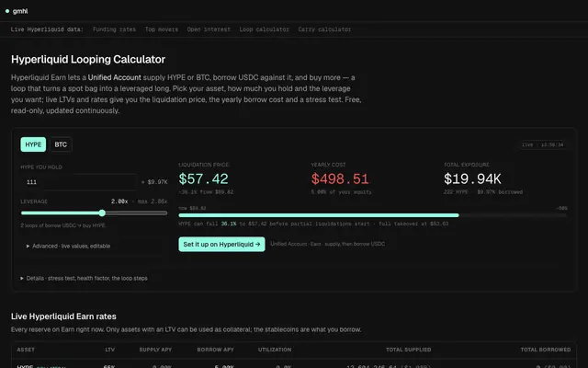Image resolution: width=588 pixels, height=368 pixels.
Task: Click the live time status badge
Action: coord(543,144)
